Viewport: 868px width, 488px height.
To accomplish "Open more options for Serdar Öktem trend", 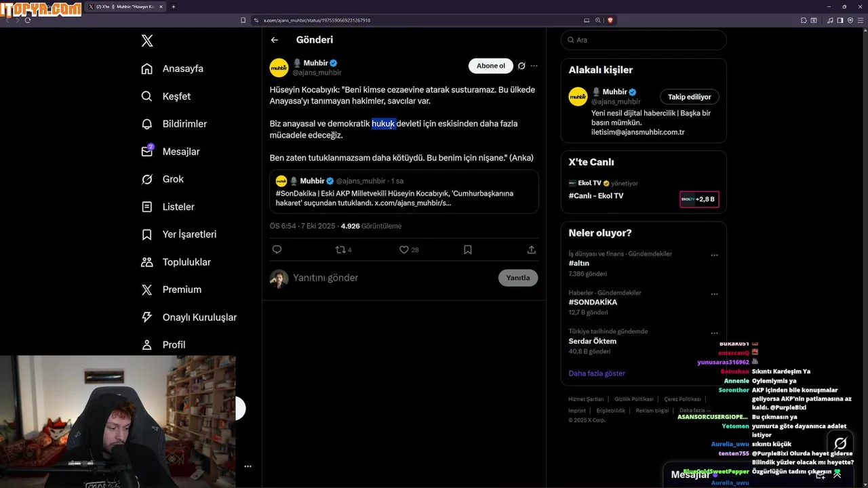I will 714,333.
